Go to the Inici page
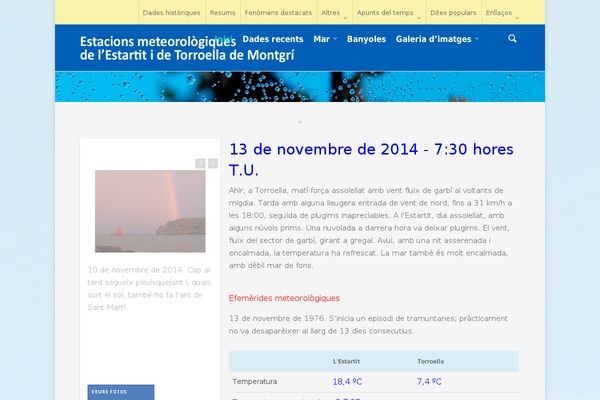Image resolution: width=600 pixels, height=400 pixels. (224, 39)
